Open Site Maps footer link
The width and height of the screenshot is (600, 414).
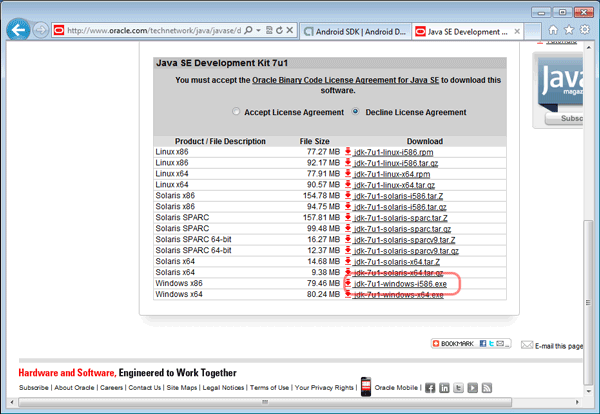coord(182,388)
